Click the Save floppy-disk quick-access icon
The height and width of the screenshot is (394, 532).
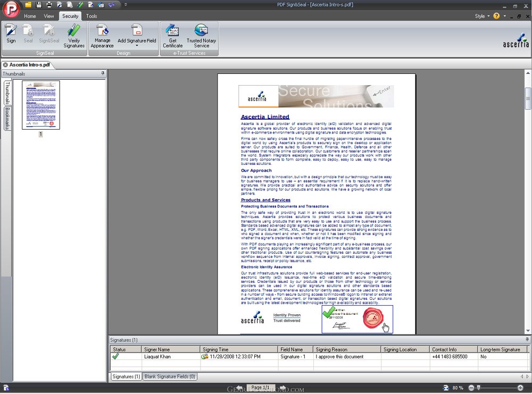(39, 5)
